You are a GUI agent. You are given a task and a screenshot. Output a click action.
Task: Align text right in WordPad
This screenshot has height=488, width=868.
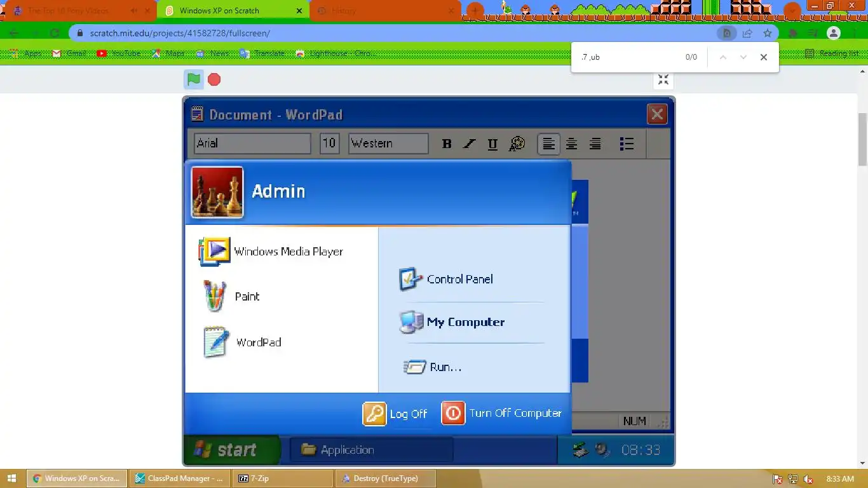(595, 144)
